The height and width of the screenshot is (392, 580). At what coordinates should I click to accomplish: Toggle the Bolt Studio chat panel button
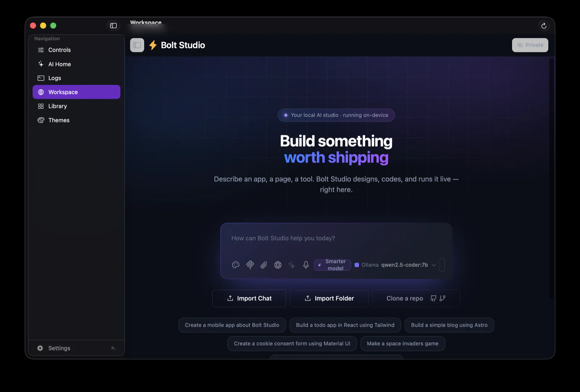tap(137, 45)
